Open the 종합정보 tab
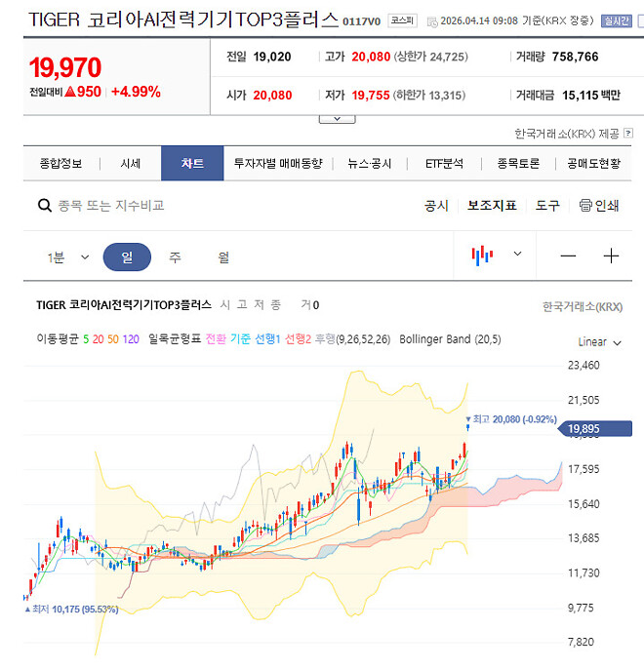Viewport: 644px width, 670px height. [x=60, y=163]
